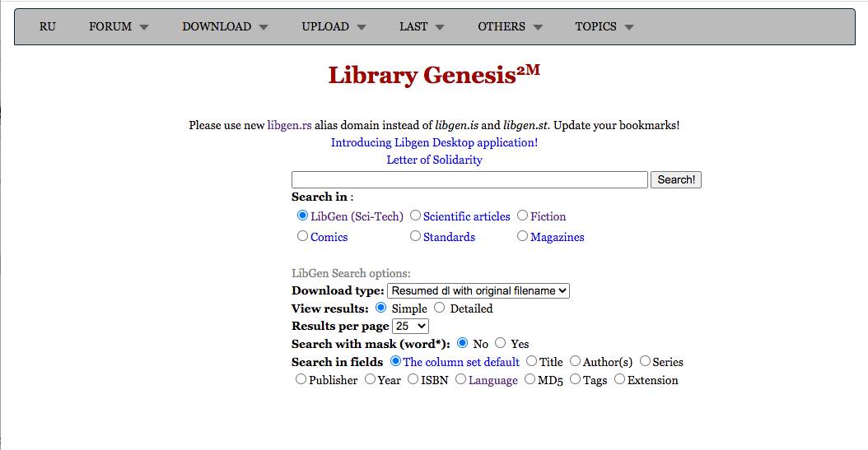Open the Letter of Solidarity link
Screen dimensions: 868x450
pyautogui.click(x=434, y=160)
